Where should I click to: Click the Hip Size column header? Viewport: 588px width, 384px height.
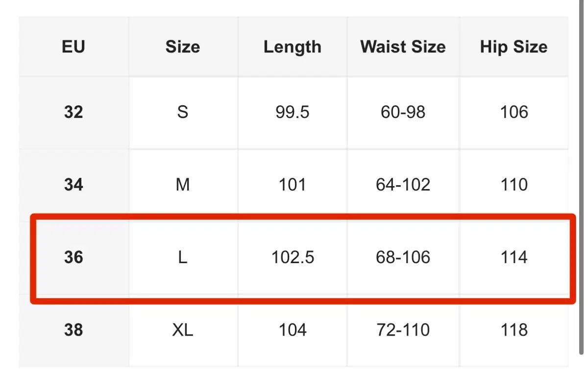514,47
